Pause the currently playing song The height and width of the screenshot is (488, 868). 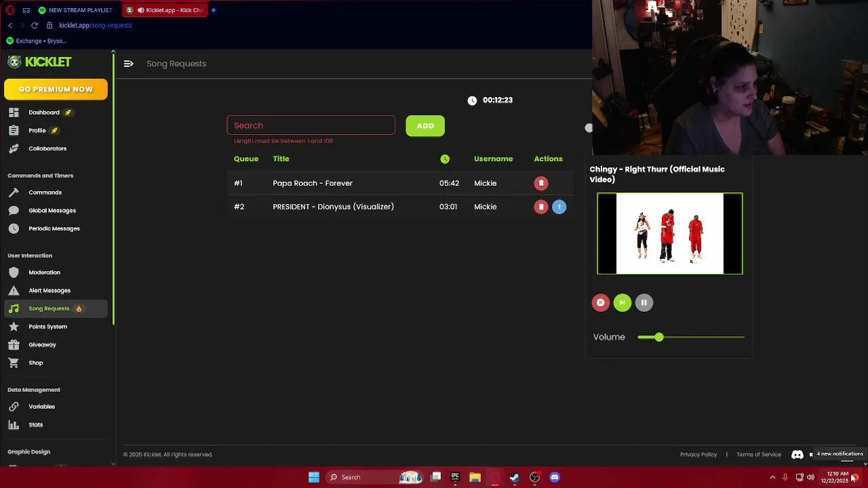[x=644, y=303]
